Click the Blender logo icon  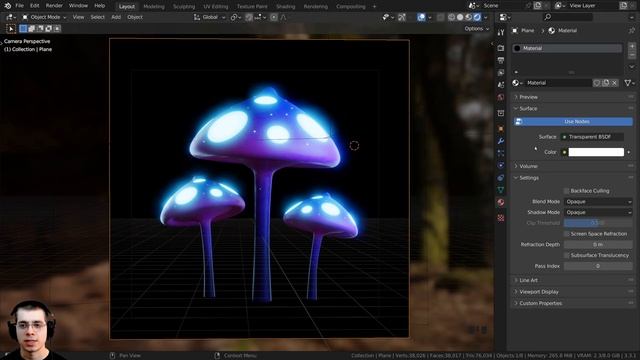(7, 6)
